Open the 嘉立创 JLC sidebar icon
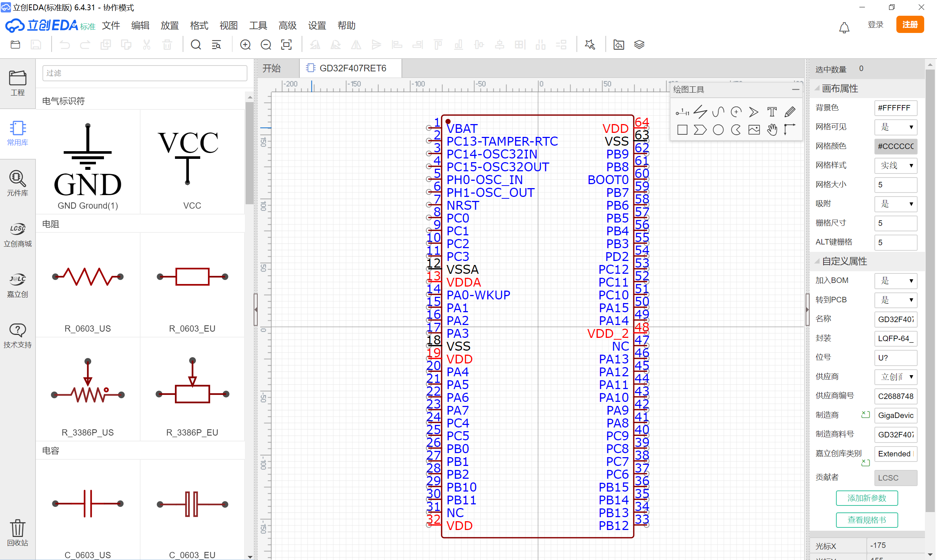 tap(17, 285)
